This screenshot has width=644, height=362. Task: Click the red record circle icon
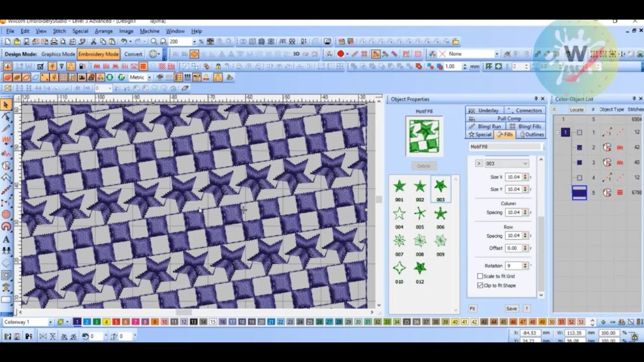coord(341,54)
